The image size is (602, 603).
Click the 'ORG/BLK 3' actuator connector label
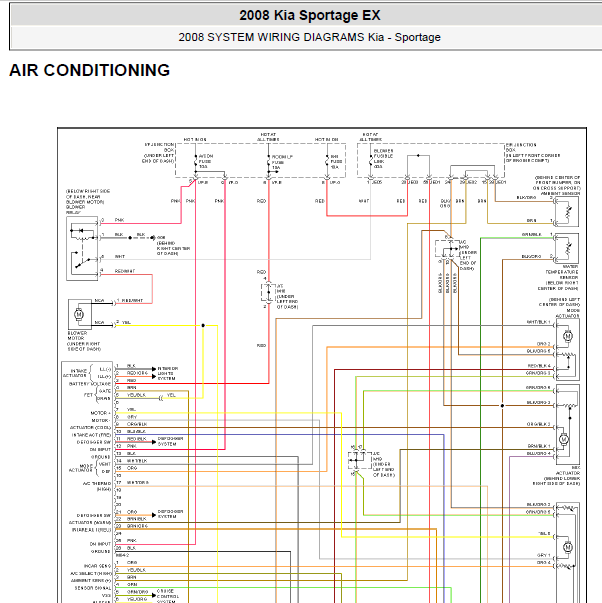[x=539, y=424]
